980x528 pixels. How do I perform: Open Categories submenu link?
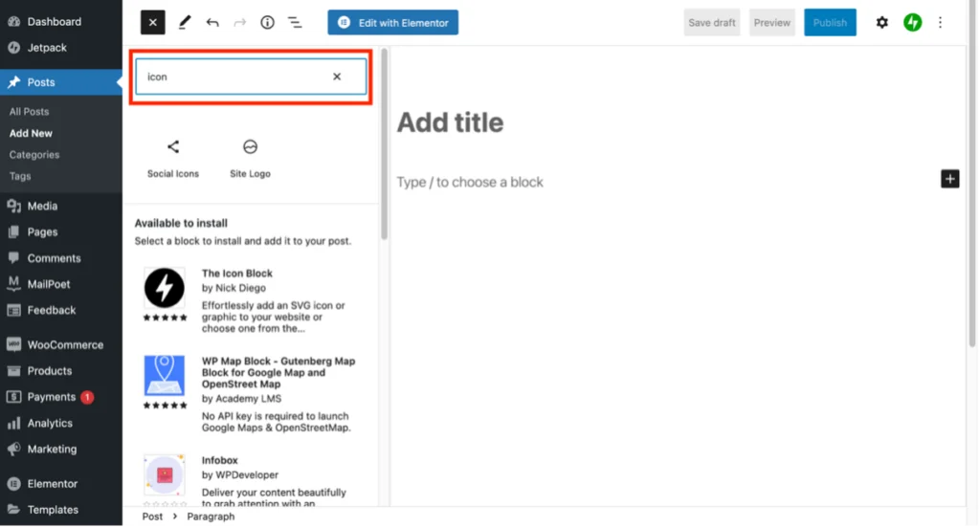pyautogui.click(x=34, y=154)
